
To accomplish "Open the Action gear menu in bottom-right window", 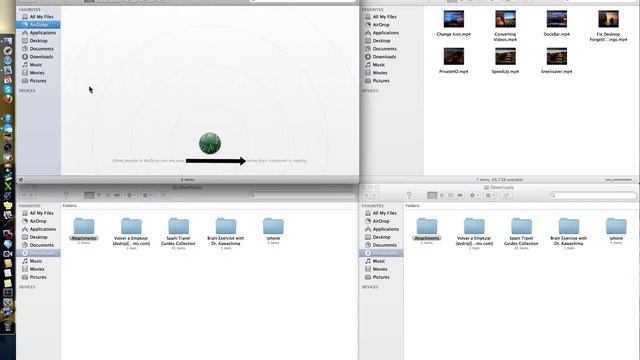I will (x=474, y=196).
